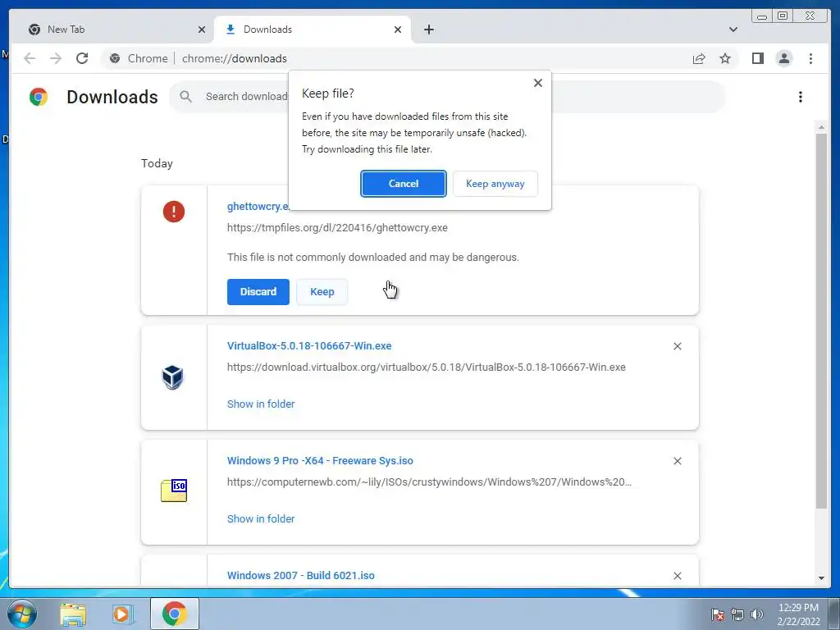Show Windows 9 Pro iso in folder
The image size is (840, 630).
tap(261, 518)
